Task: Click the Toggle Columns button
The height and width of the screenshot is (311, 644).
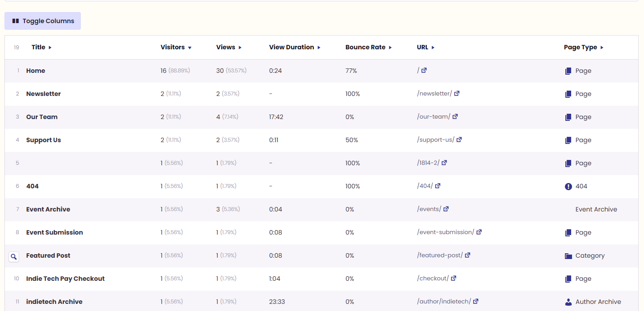Action: pos(43,21)
